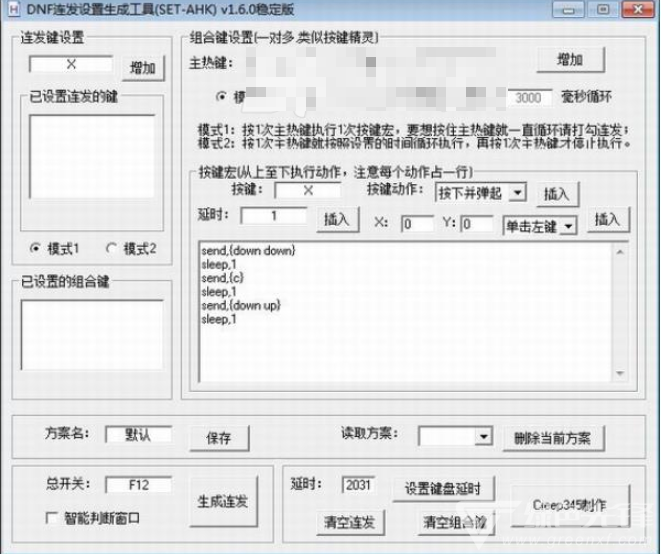This screenshot has width=663, height=554.
Task: Select the radio button under 主热键
Action: pos(221,97)
